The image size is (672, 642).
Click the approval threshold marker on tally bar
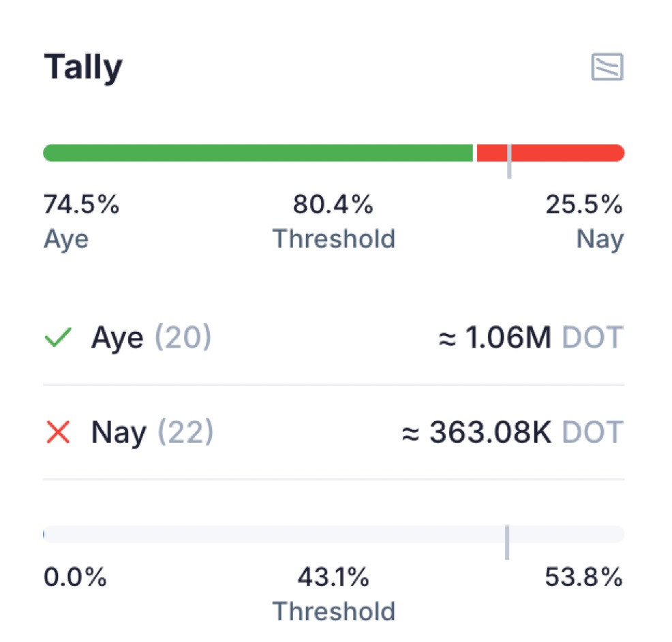(509, 161)
